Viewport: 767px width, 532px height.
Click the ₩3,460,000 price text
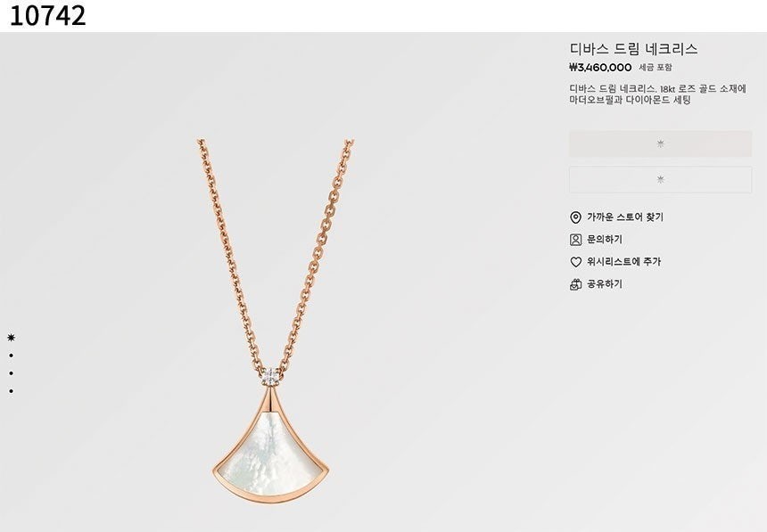[x=601, y=68]
